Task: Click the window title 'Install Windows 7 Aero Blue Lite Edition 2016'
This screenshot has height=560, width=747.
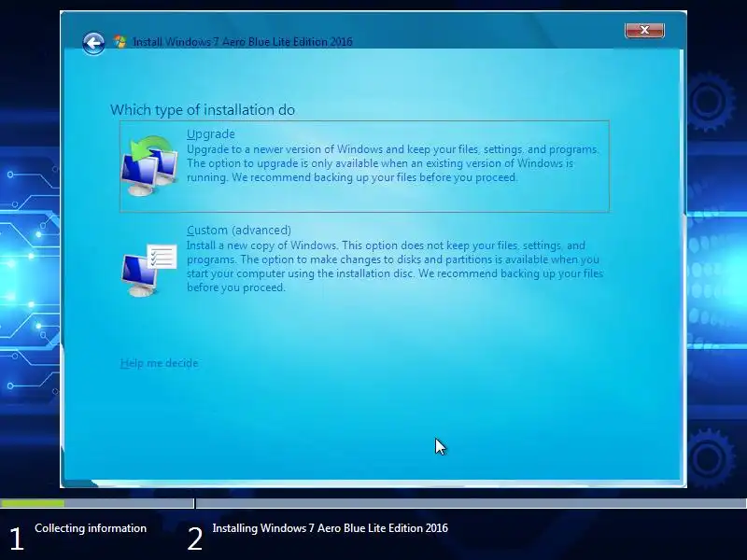Action: pos(243,42)
